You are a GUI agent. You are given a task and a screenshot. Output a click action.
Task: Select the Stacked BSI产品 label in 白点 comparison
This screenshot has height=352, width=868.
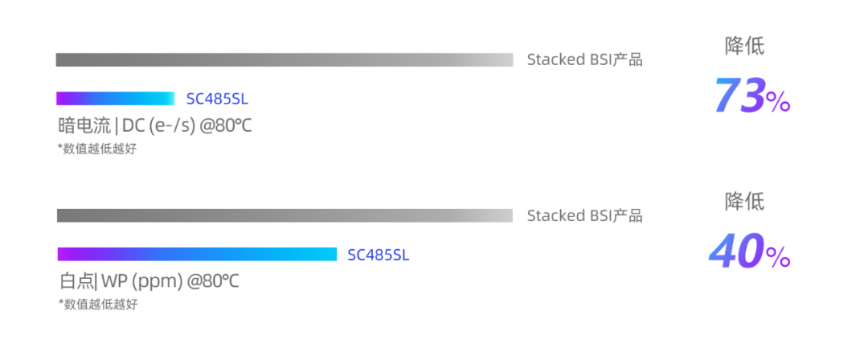[x=584, y=215]
